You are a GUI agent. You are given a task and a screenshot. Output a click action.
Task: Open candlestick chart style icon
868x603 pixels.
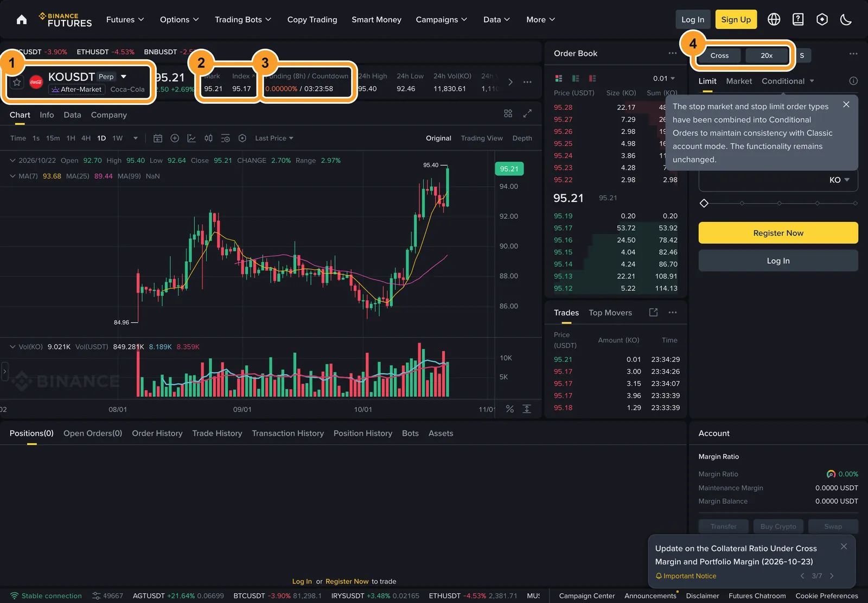click(208, 138)
